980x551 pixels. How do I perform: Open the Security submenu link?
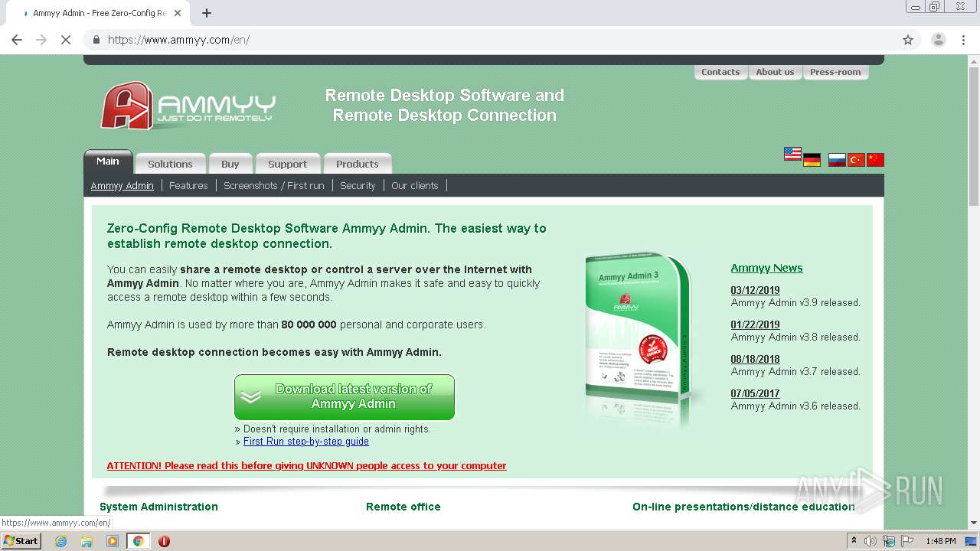pos(358,185)
